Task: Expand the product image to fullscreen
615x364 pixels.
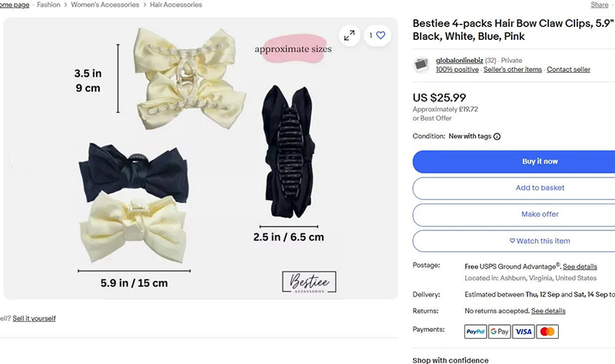Action: tap(349, 35)
